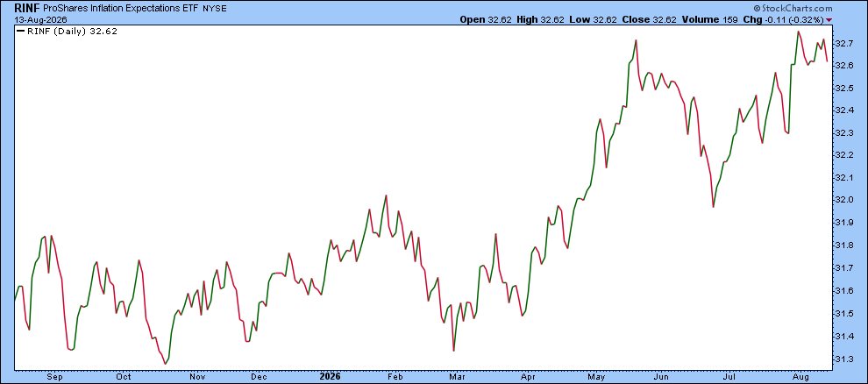
Task: Click the Oct month axis label
Action: pos(124,376)
